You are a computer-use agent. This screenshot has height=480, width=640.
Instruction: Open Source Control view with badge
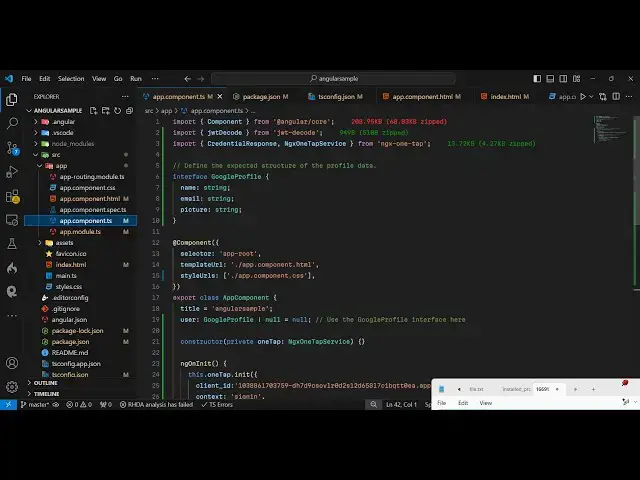coord(12,147)
